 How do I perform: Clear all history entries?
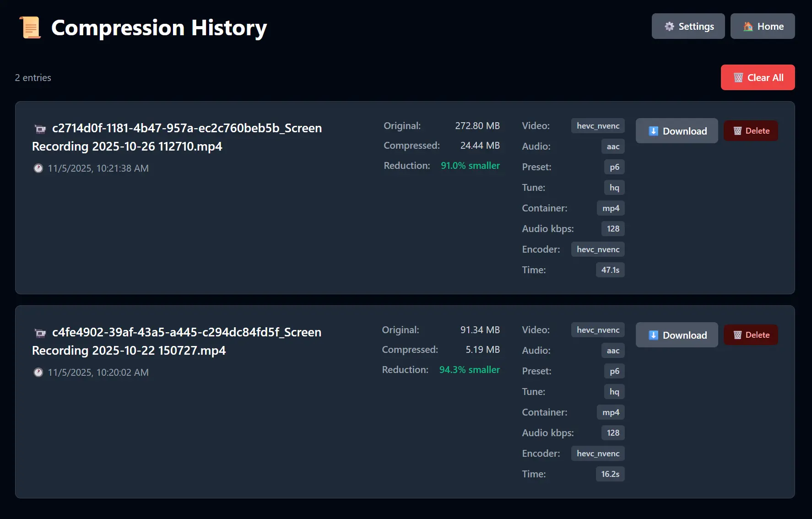coord(758,78)
